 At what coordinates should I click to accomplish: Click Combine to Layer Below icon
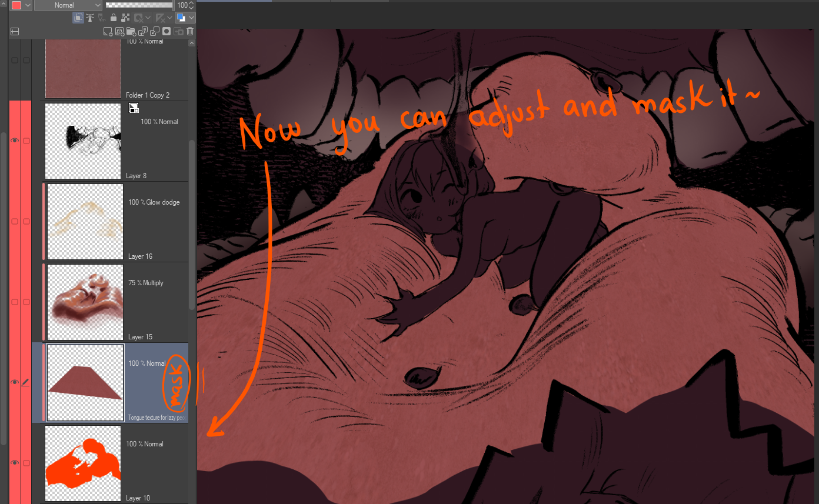(x=155, y=31)
